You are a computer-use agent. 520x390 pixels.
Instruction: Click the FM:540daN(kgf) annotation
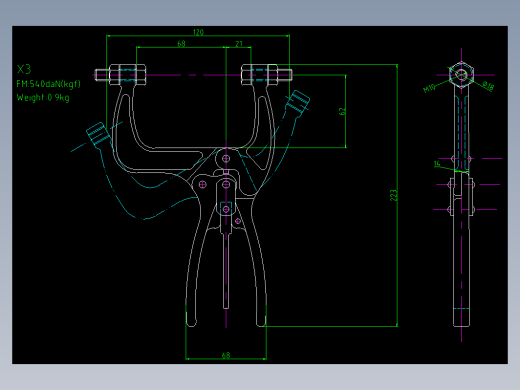pyautogui.click(x=49, y=84)
